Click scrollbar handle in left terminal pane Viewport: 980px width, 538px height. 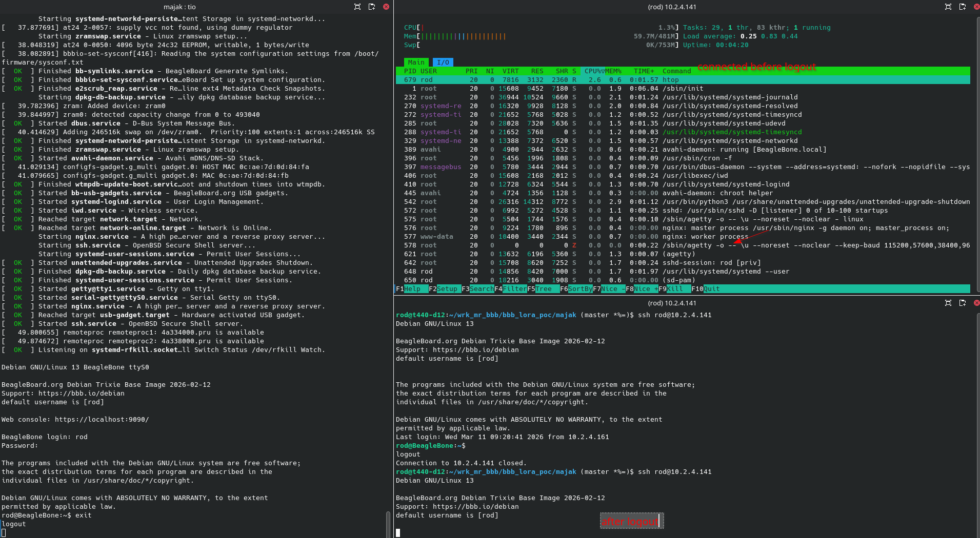pos(388,523)
